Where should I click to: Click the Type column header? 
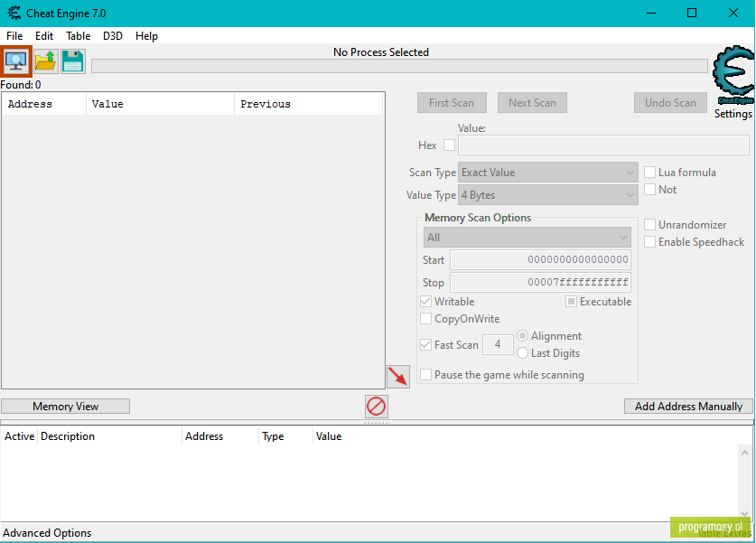tap(286, 436)
